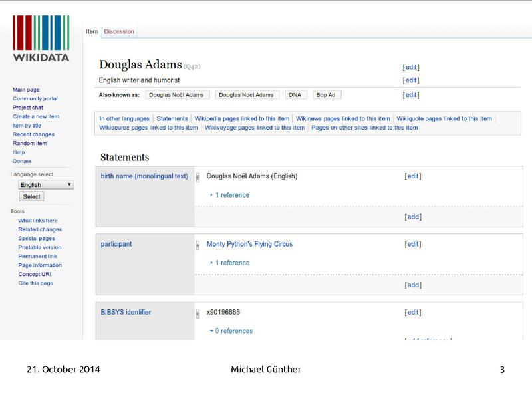Viewport: 532px width, 399px height.
Task: Add a value to birth name
Action: click(413, 217)
